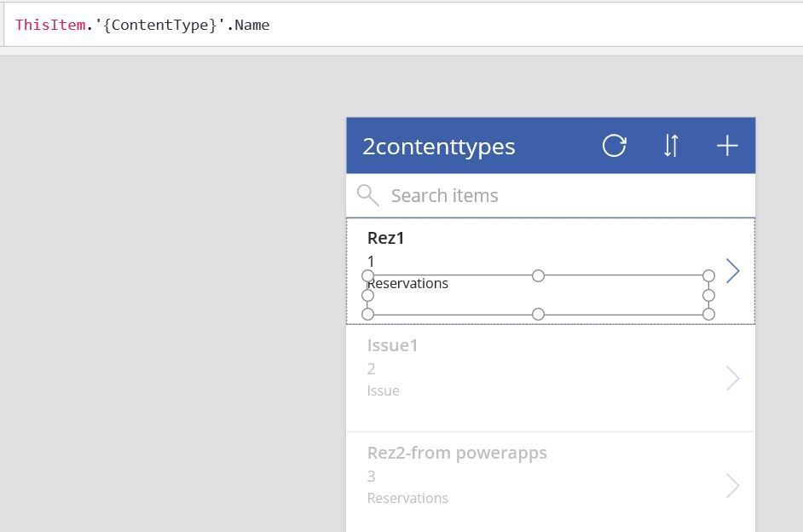Image resolution: width=803 pixels, height=532 pixels.
Task: Click the right-middle handle of the selected label
Action: point(708,296)
